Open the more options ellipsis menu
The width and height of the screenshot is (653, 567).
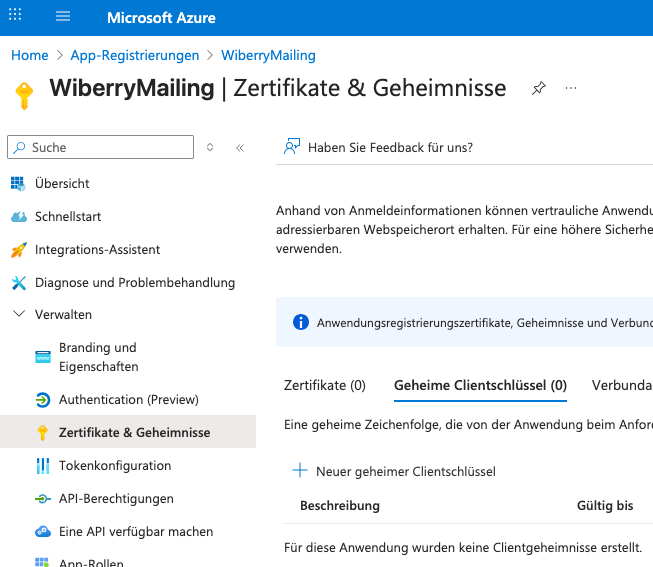(x=571, y=88)
